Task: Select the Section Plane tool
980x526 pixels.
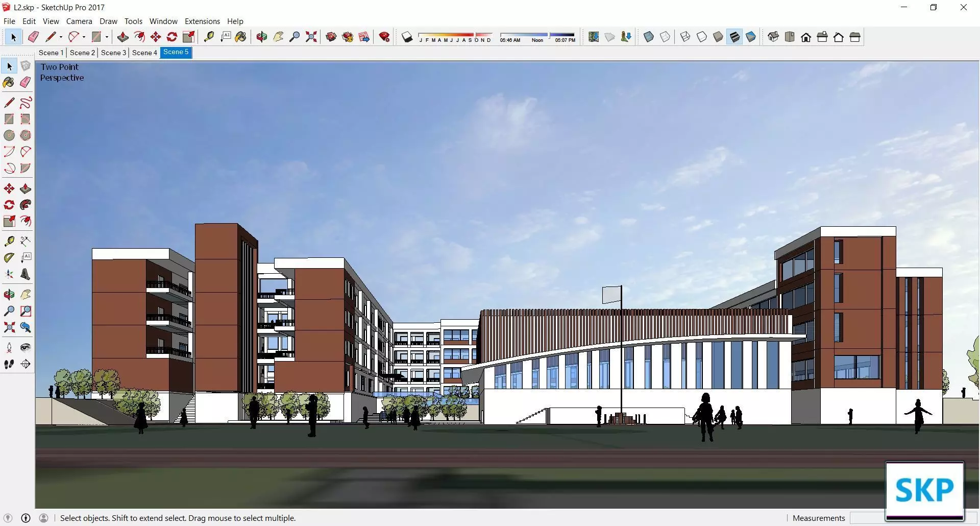Action: (26, 364)
